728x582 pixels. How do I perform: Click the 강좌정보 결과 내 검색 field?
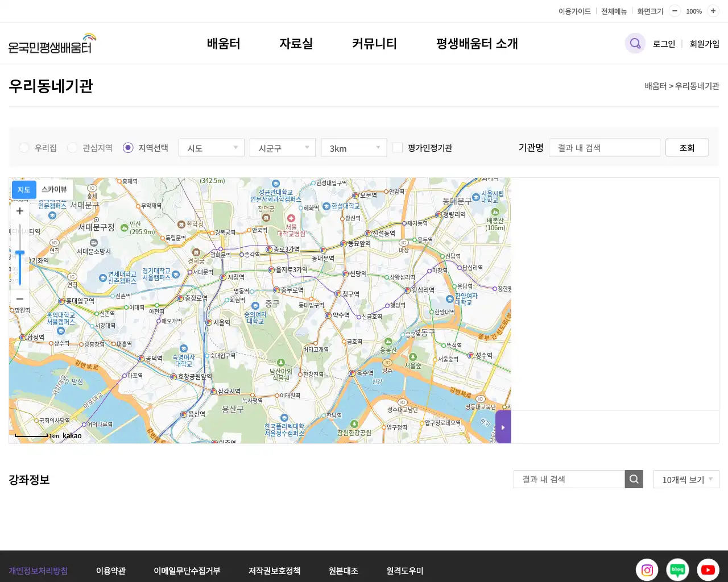pyautogui.click(x=569, y=479)
